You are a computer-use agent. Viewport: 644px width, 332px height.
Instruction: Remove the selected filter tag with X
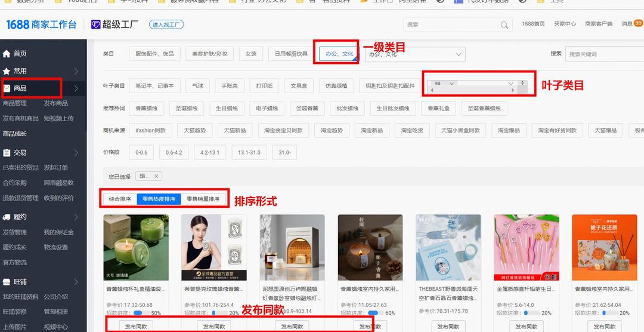coord(156,176)
